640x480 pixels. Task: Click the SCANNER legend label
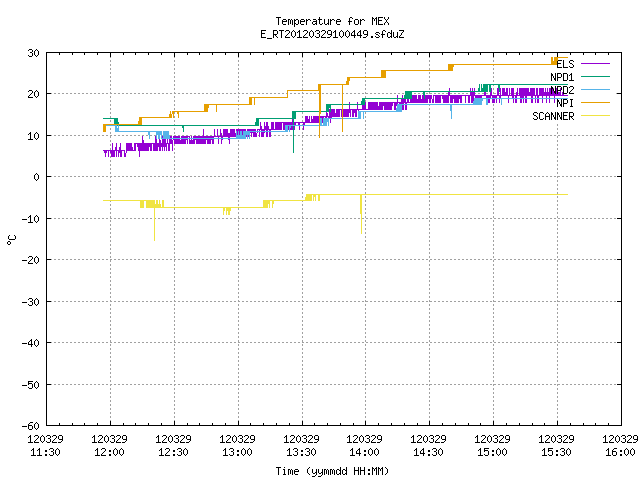(x=553, y=116)
